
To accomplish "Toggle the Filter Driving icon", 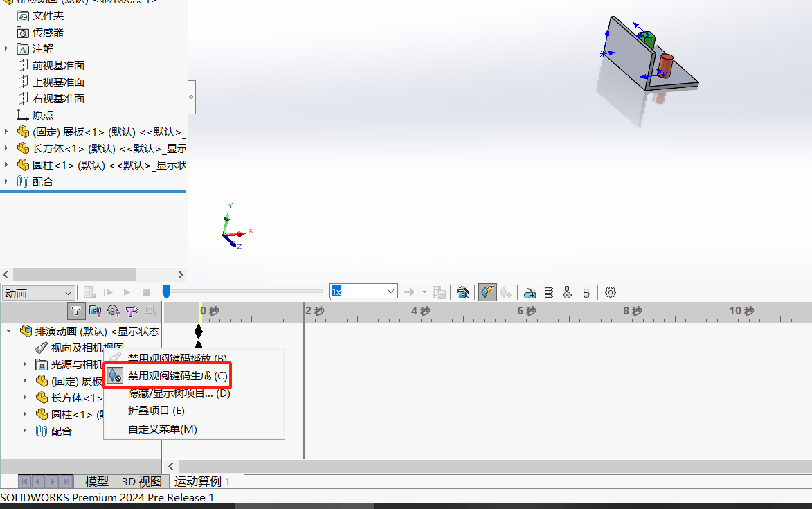I will tap(114, 311).
